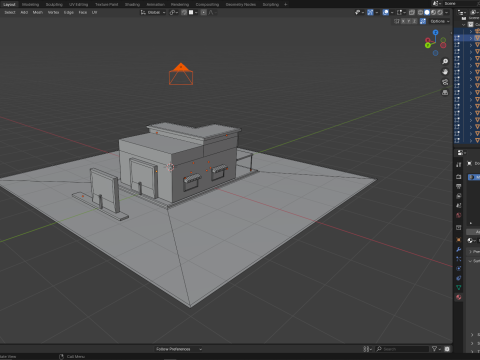The height and width of the screenshot is (360, 480).
Task: Click the green Y axis on navigation gizmo
Action: click(x=428, y=45)
